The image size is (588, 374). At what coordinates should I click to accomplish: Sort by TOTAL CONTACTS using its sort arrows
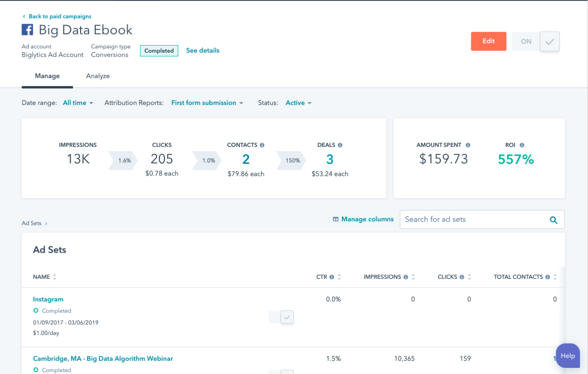(555, 277)
